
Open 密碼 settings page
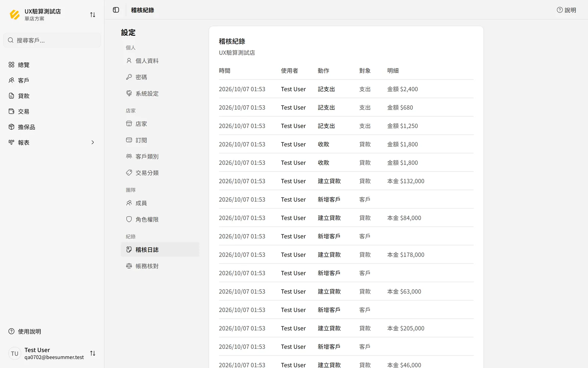[x=160, y=77]
